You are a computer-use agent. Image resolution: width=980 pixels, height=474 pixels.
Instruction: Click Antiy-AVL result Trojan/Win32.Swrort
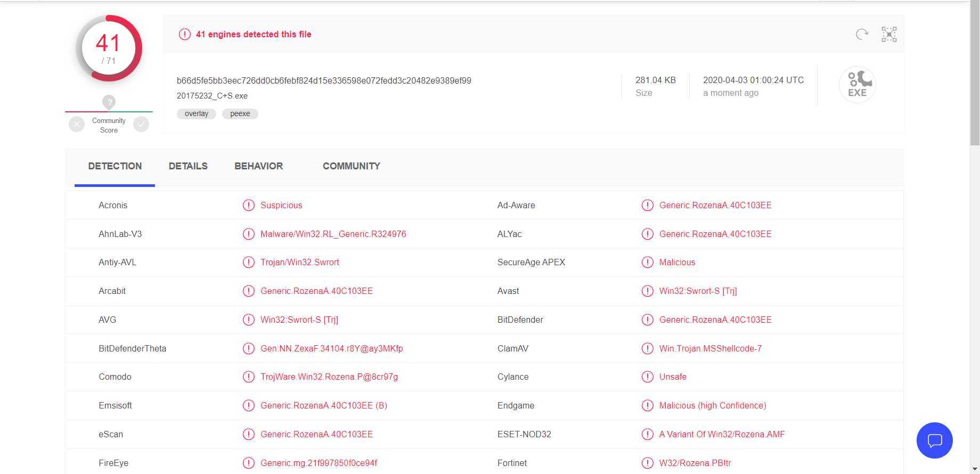(300, 262)
